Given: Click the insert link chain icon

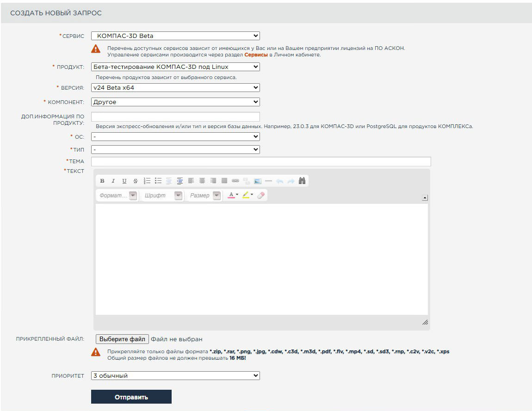Looking at the screenshot, I should tap(235, 181).
